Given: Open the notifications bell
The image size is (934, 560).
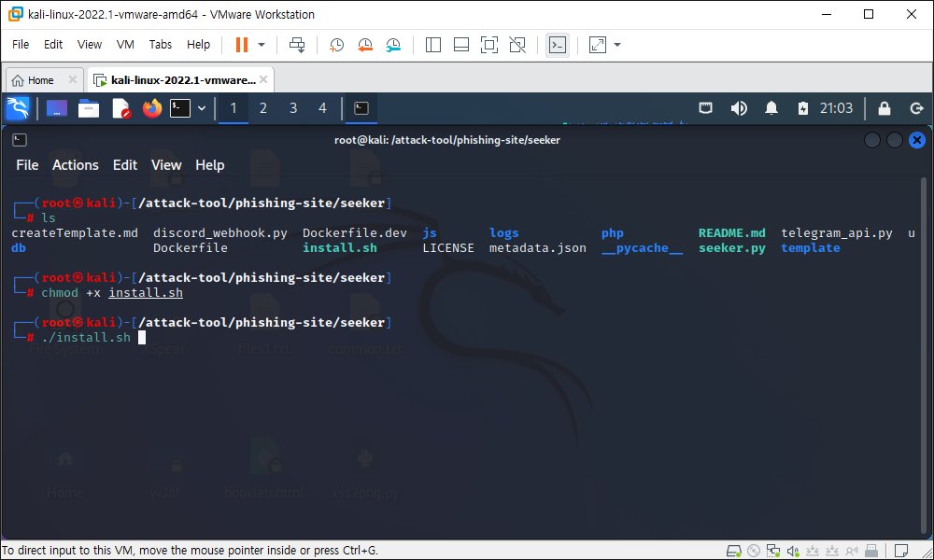Looking at the screenshot, I should click(771, 108).
